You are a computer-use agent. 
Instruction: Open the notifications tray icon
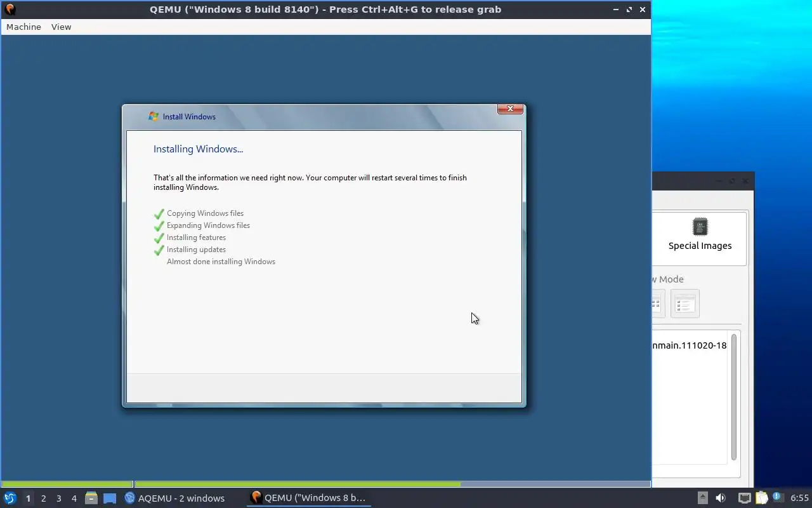(x=778, y=497)
